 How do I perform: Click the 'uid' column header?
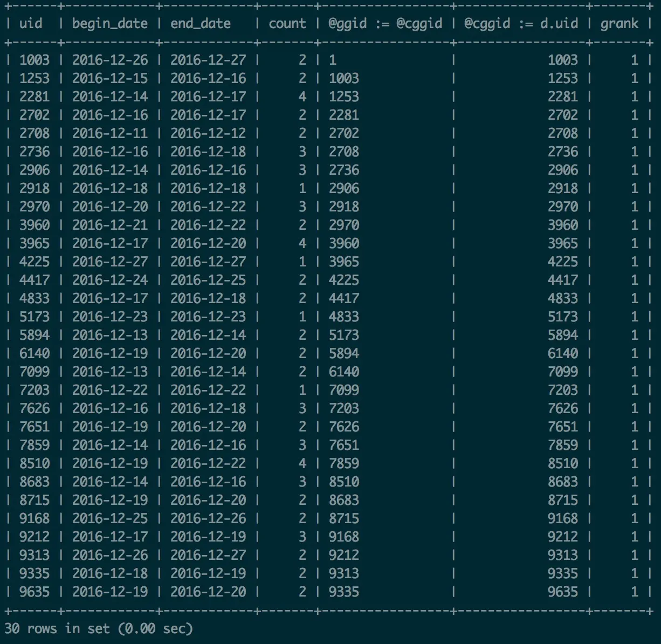point(31,24)
